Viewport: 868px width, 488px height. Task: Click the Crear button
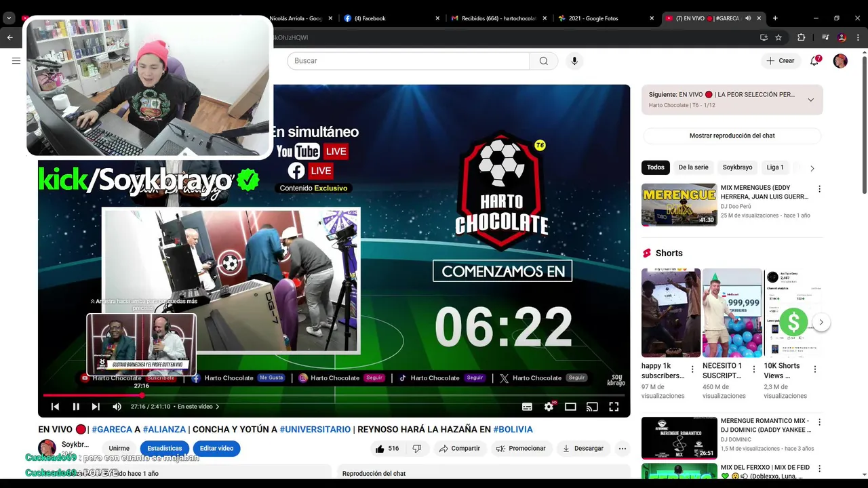(780, 61)
